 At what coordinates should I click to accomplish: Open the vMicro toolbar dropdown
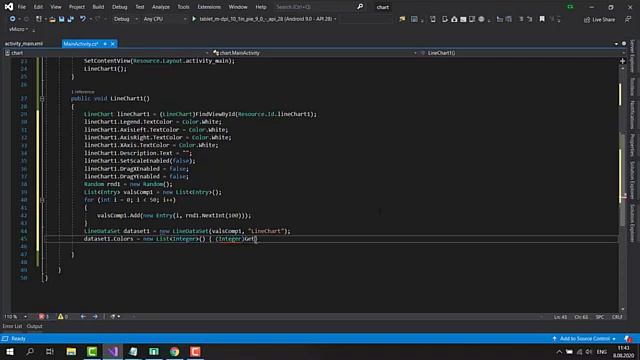[18, 29]
